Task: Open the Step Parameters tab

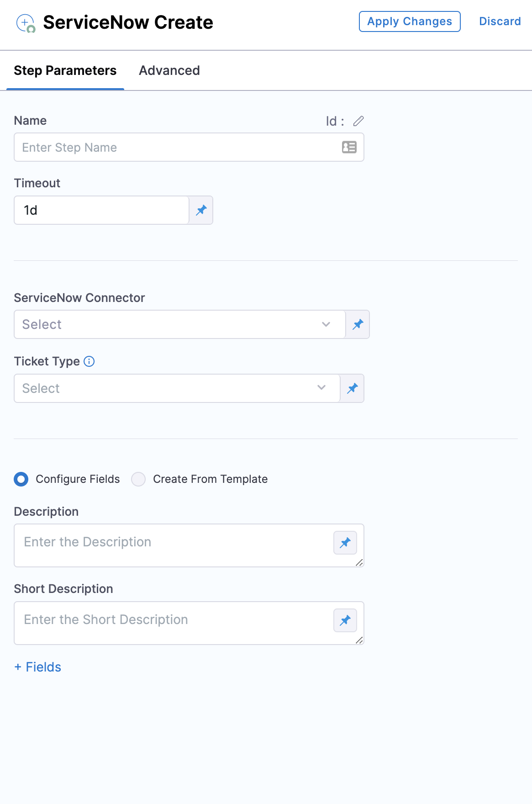Action: pos(65,70)
